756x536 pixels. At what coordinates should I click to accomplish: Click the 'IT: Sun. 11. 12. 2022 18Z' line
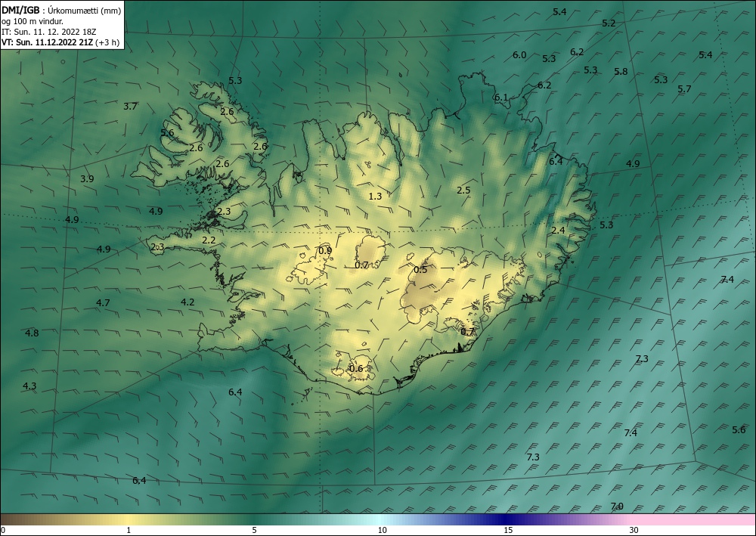(x=48, y=31)
